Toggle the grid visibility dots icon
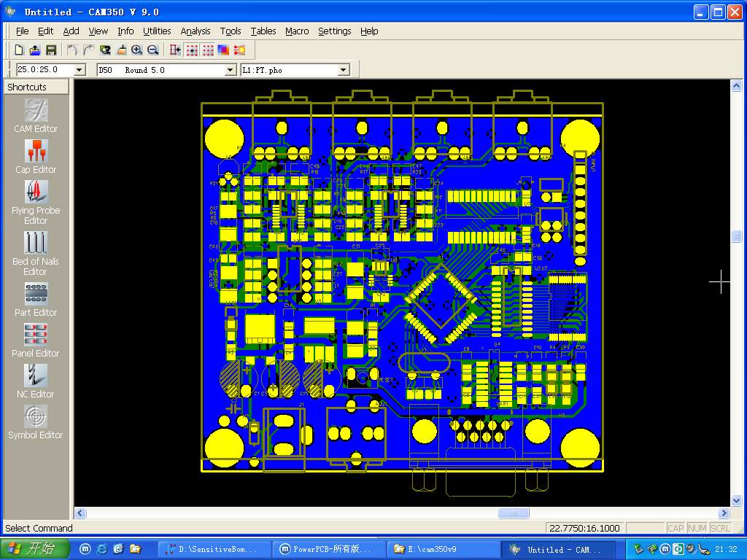 208,50
